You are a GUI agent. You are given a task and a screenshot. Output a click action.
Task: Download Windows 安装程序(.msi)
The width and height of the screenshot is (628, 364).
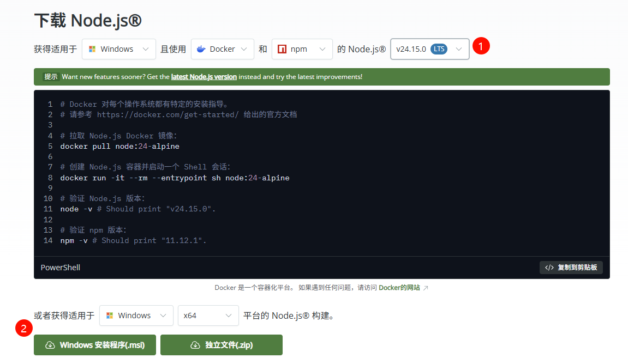click(95, 345)
